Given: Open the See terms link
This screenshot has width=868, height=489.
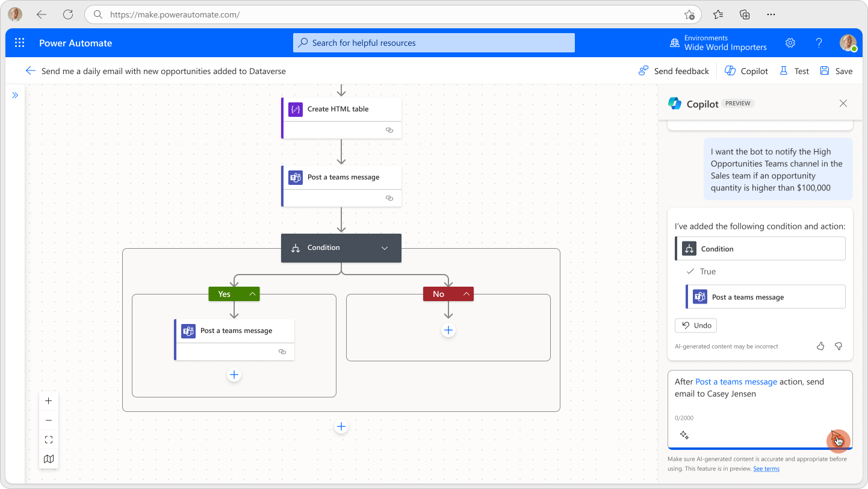Looking at the screenshot, I should [x=766, y=469].
